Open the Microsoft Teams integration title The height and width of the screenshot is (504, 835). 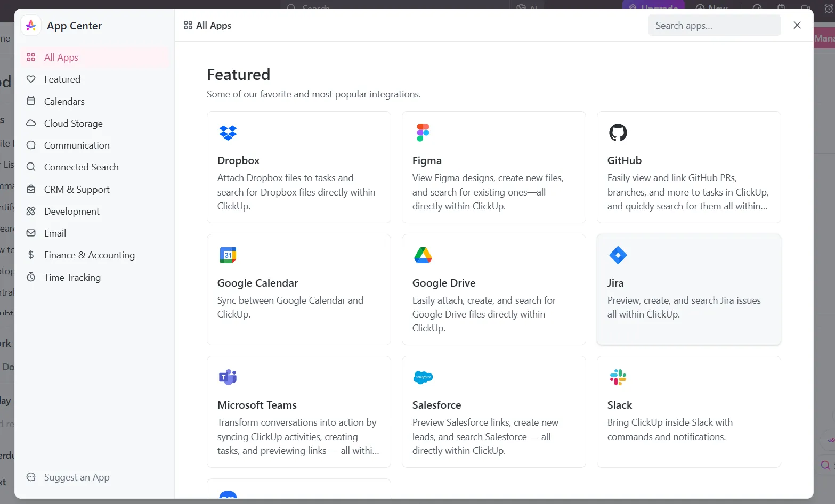point(257,405)
